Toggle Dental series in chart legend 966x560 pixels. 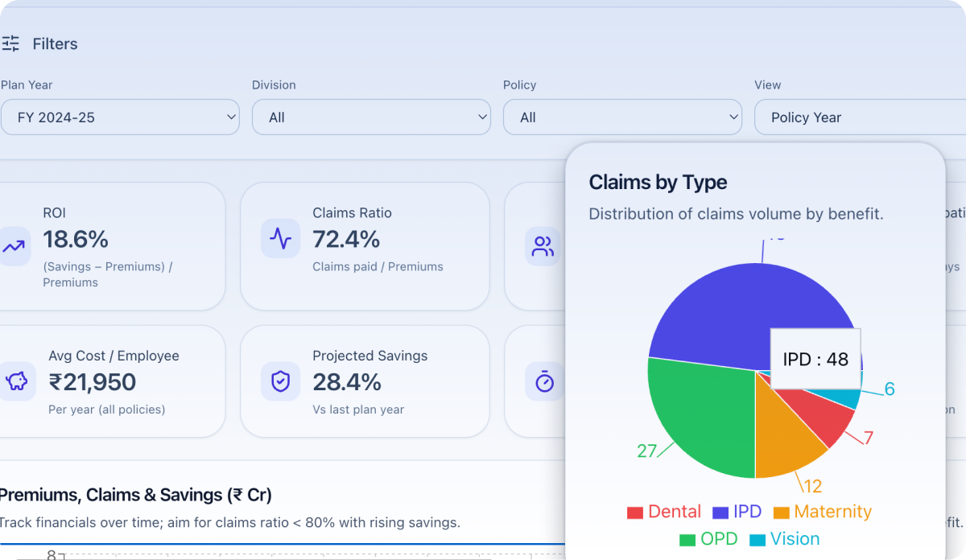(x=664, y=512)
